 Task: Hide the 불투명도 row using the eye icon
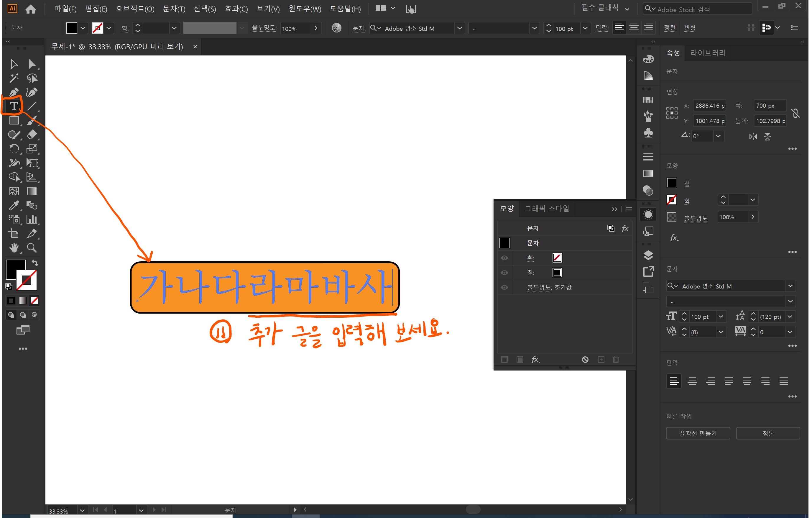(x=504, y=287)
